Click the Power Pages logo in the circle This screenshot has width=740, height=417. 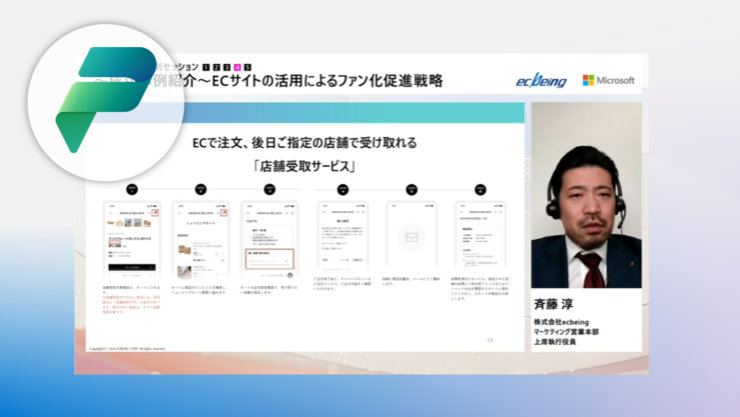coord(106,99)
